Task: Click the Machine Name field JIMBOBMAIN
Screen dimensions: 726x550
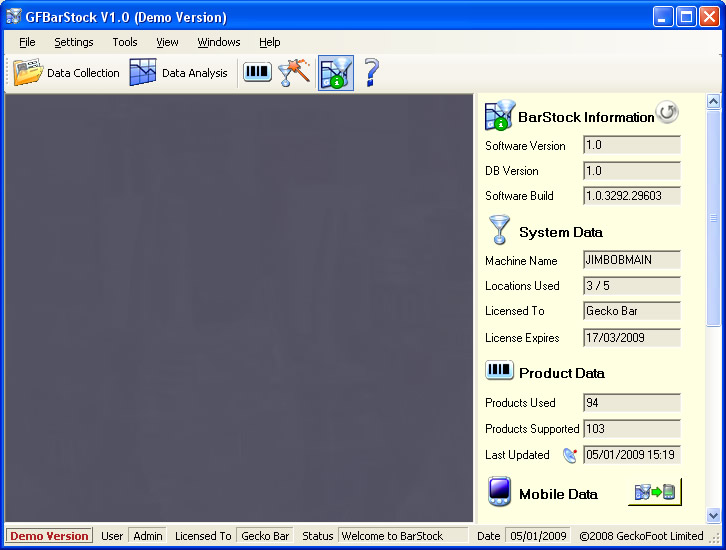Action: [632, 260]
